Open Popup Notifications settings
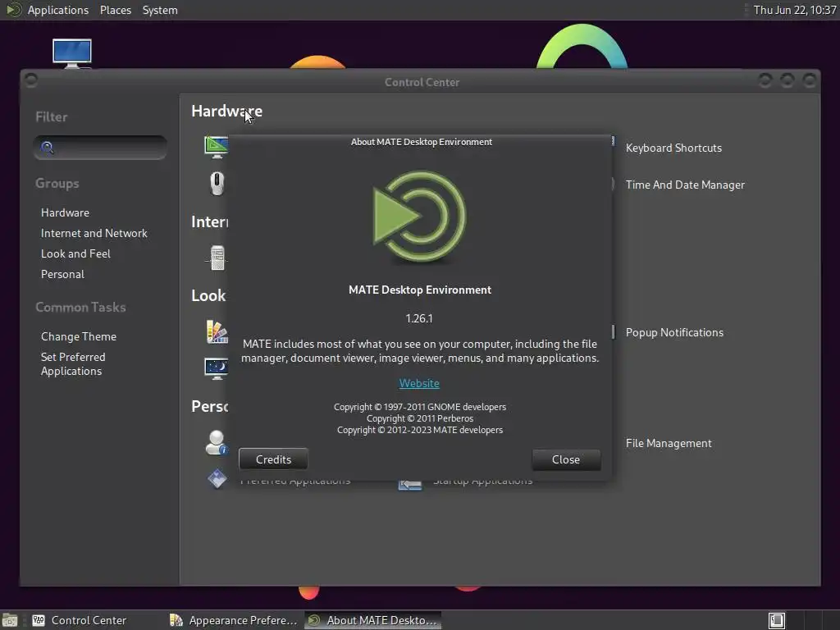Screen dimensions: 840x630 pyautogui.click(x=674, y=332)
